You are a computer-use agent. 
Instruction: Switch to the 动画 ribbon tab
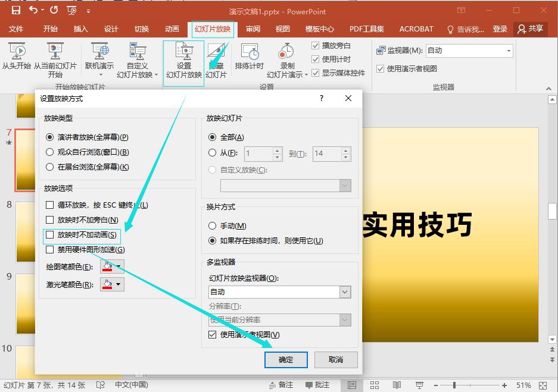[x=172, y=29]
